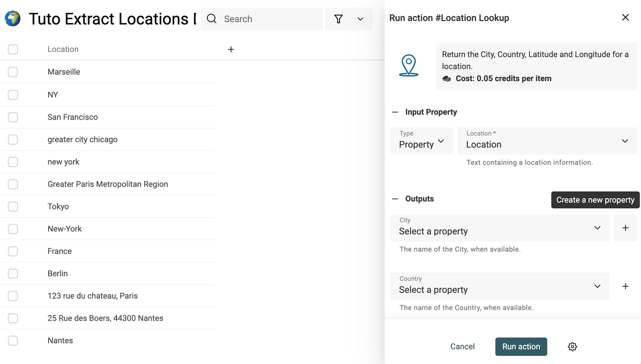Toggle the select-all header checkbox
This screenshot has height=364, width=641.
click(x=13, y=49)
